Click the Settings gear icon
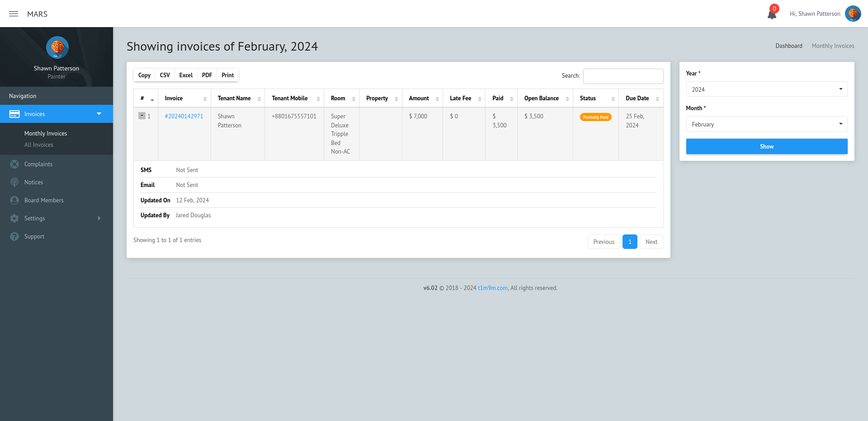Screen dimensions: 868x421 (x=14, y=219)
